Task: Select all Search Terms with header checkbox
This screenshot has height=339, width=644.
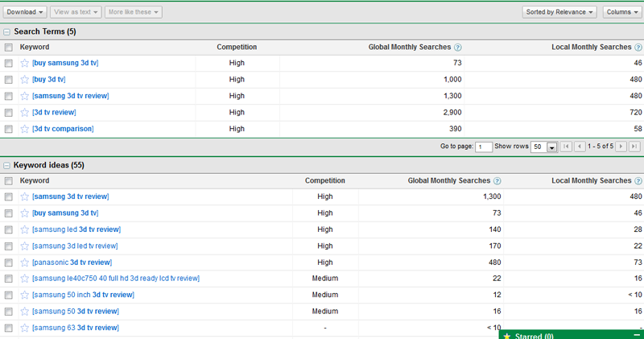Action: [8, 48]
